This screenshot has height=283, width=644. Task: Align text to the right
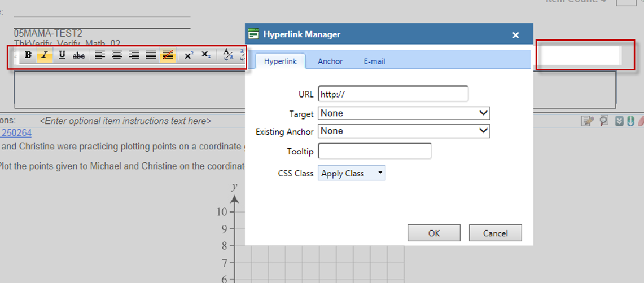134,55
